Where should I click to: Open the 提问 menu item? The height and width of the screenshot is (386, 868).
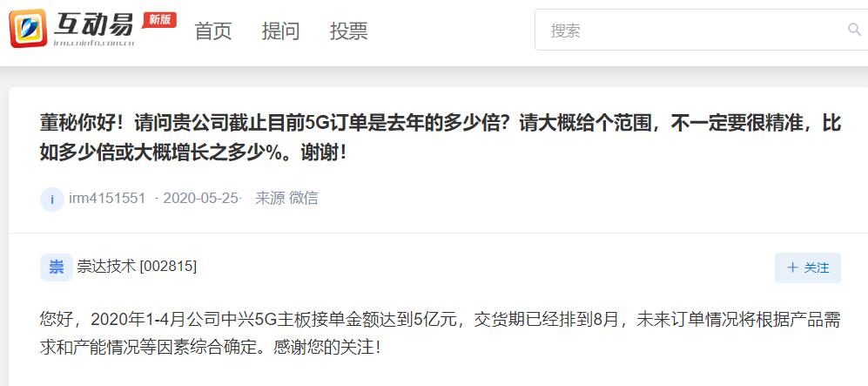click(x=280, y=30)
